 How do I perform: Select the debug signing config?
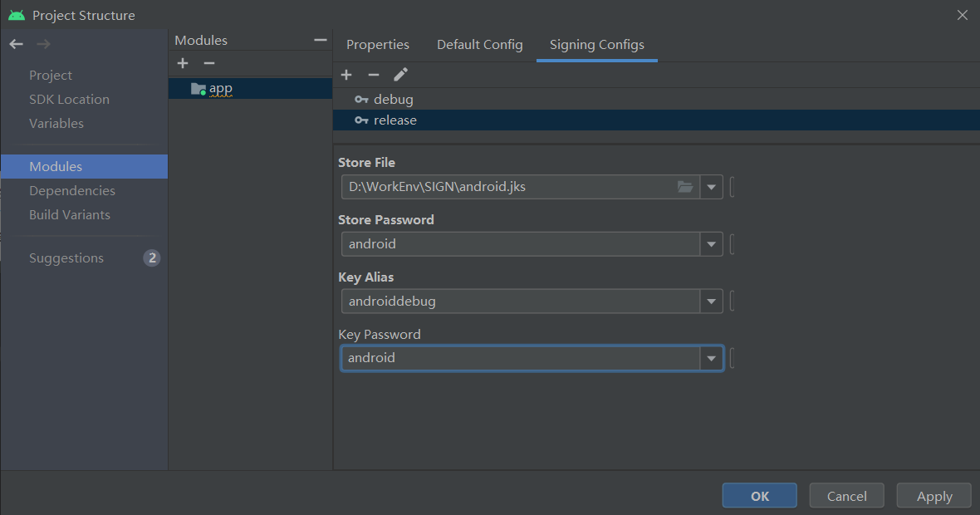point(393,99)
